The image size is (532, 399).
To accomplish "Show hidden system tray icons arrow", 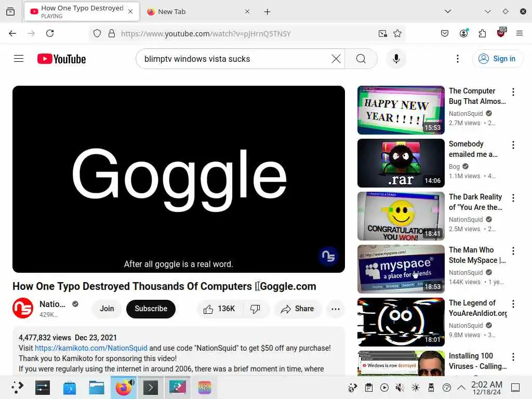I will point(461,387).
